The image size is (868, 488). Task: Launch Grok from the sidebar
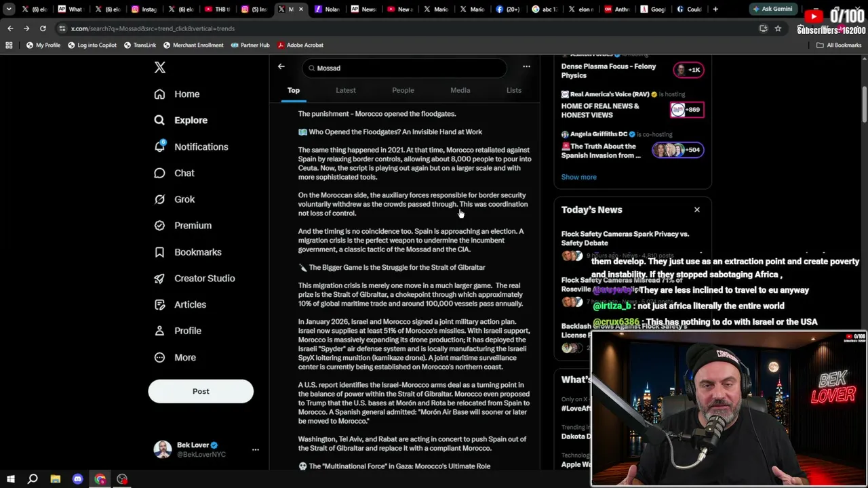pyautogui.click(x=174, y=199)
